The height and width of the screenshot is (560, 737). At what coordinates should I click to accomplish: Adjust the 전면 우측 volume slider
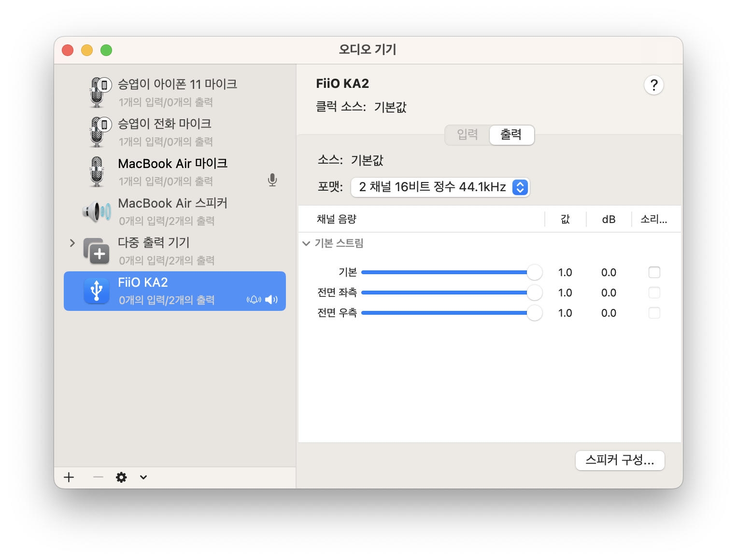452,313
